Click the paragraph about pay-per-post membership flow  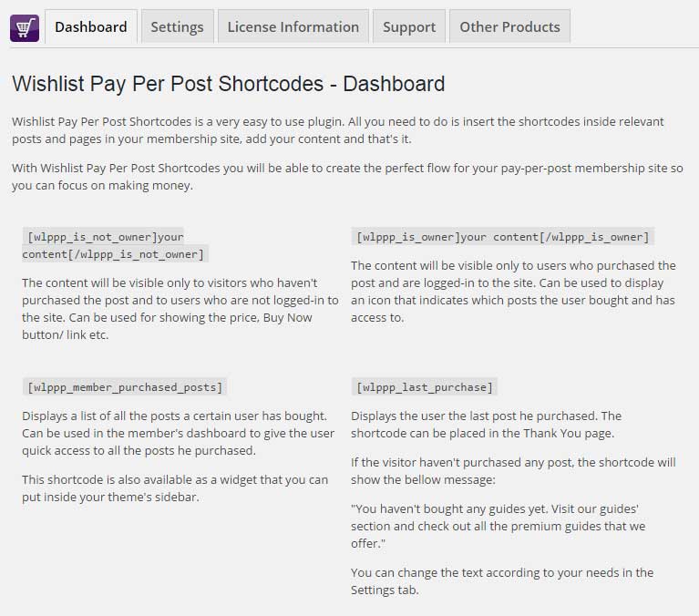click(x=347, y=177)
